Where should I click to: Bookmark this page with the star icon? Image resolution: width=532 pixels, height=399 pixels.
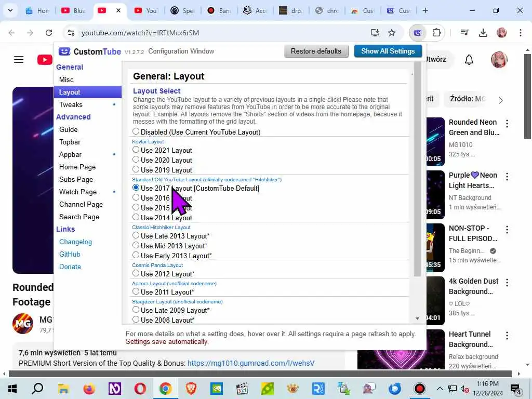click(x=392, y=33)
